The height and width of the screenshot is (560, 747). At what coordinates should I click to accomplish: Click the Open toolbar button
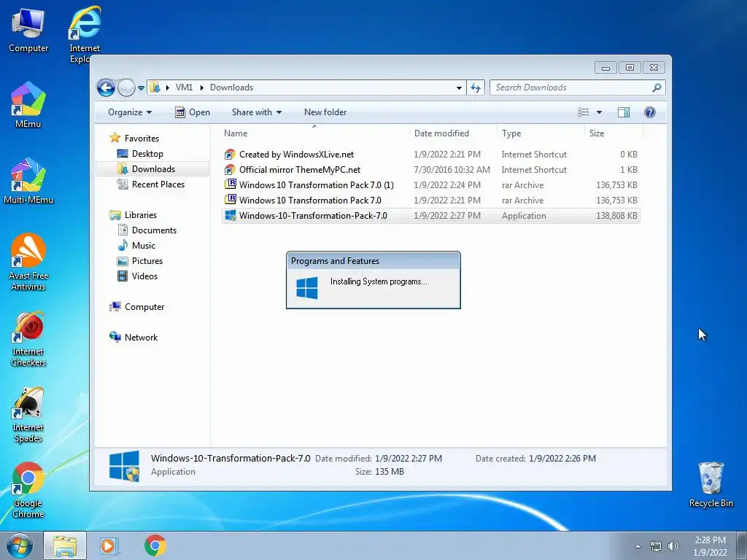(x=193, y=112)
